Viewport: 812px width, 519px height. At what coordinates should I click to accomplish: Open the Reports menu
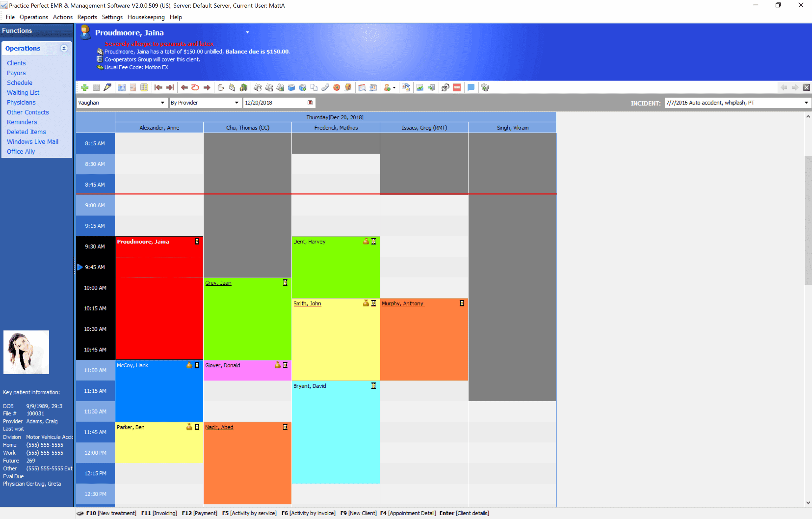click(87, 17)
